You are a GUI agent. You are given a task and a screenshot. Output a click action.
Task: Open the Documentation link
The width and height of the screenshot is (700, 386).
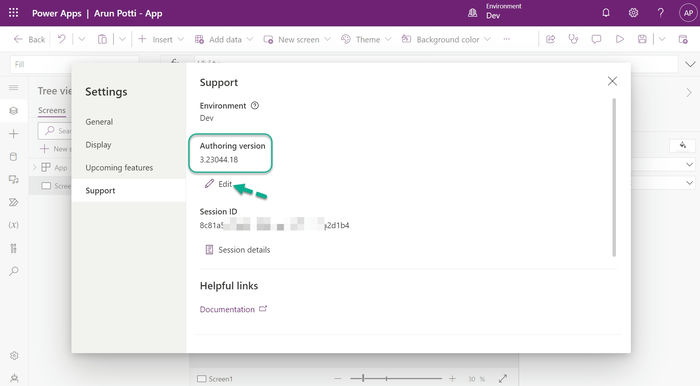click(233, 309)
